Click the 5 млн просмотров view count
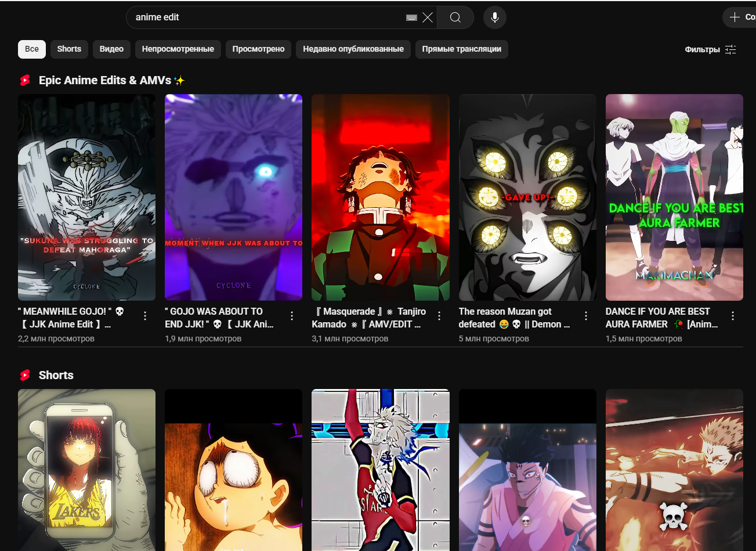This screenshot has width=756, height=551. (494, 338)
